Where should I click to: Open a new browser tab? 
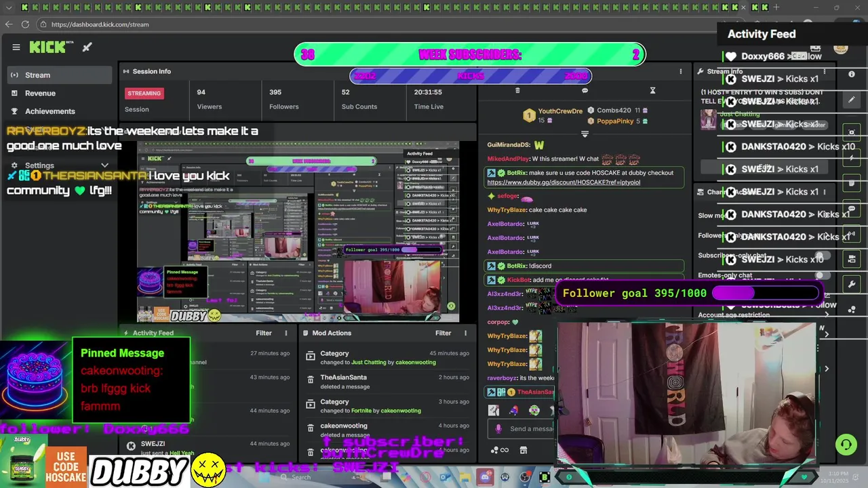pyautogui.click(x=776, y=7)
